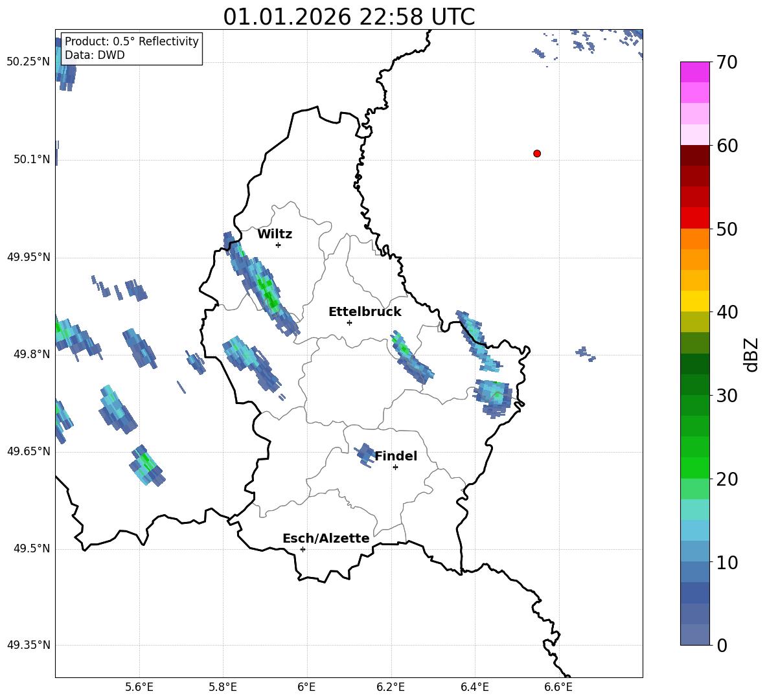This screenshot has height=700, width=767.
Task: Click the 20 tick on colorbar
Action: coord(727,479)
